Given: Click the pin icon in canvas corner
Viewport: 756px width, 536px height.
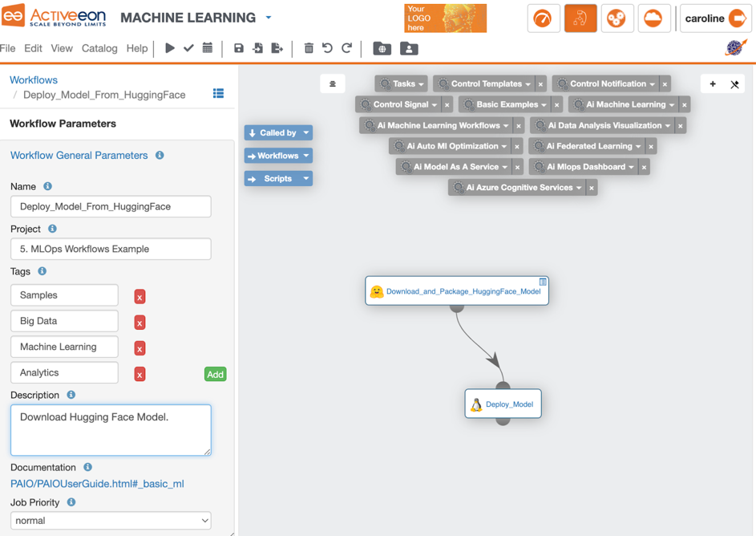Looking at the screenshot, I should tap(734, 84).
